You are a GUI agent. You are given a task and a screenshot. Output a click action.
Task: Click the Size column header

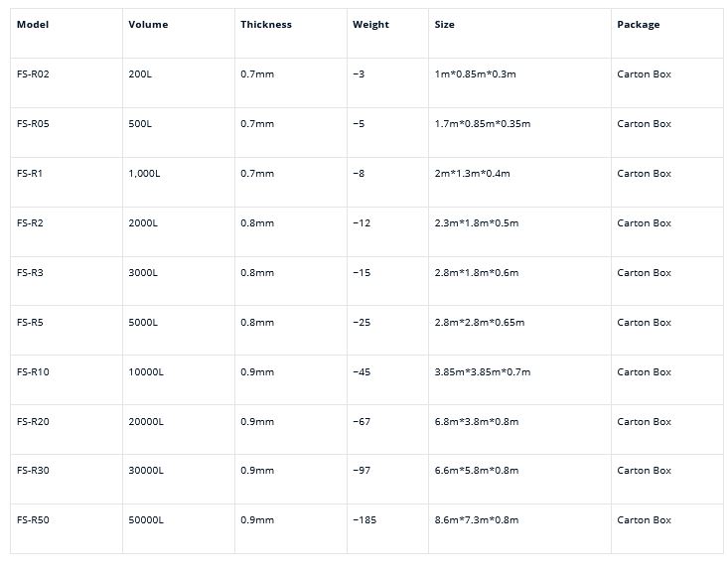click(x=444, y=25)
